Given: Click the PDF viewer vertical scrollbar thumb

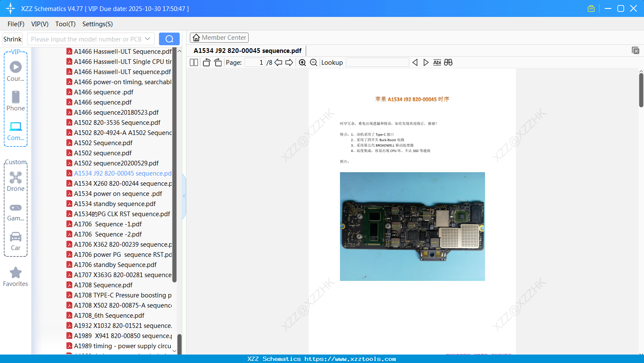Looking at the screenshot, I should point(641,90).
